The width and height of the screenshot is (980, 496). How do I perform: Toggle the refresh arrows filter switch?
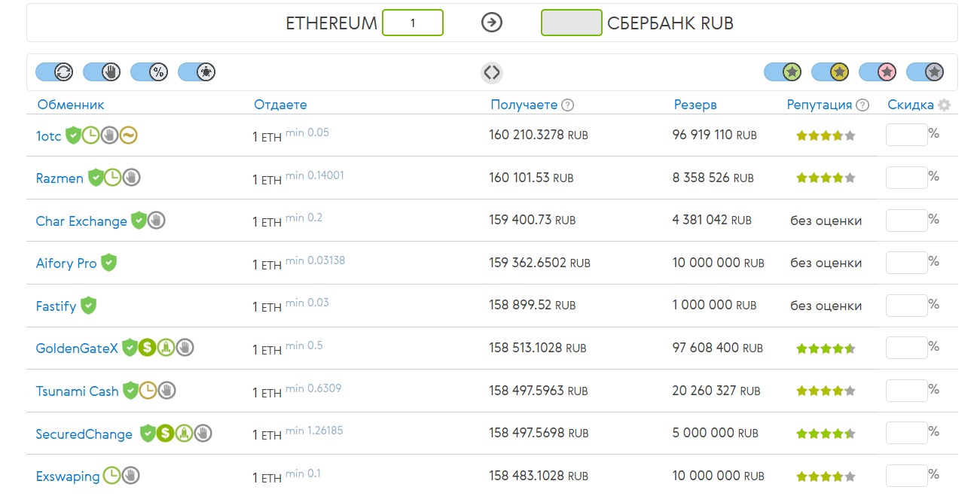coord(54,72)
